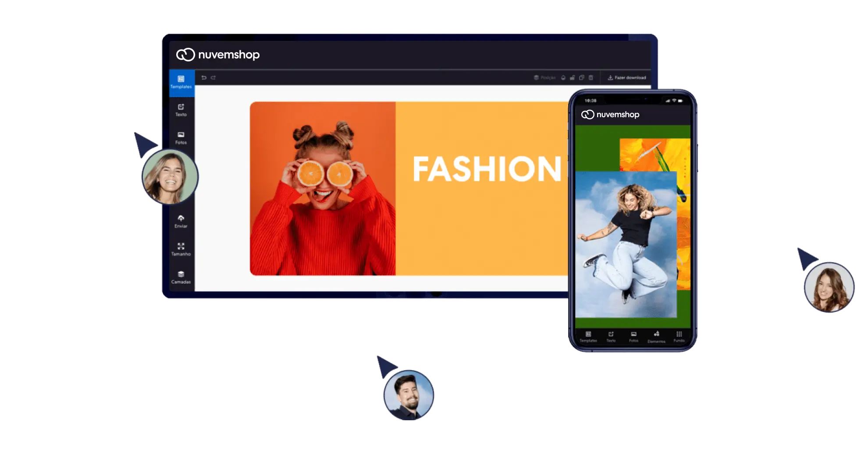Tap Fotos in the phone bottom bar

click(634, 337)
